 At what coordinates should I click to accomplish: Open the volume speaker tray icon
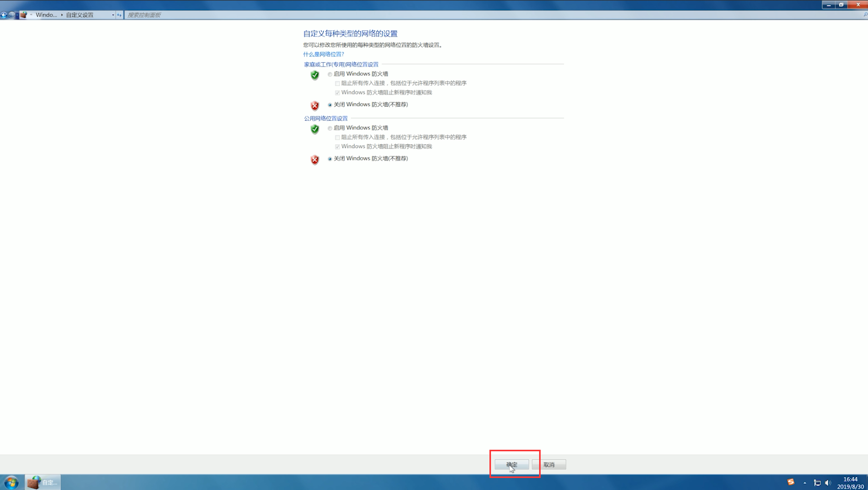coord(828,483)
